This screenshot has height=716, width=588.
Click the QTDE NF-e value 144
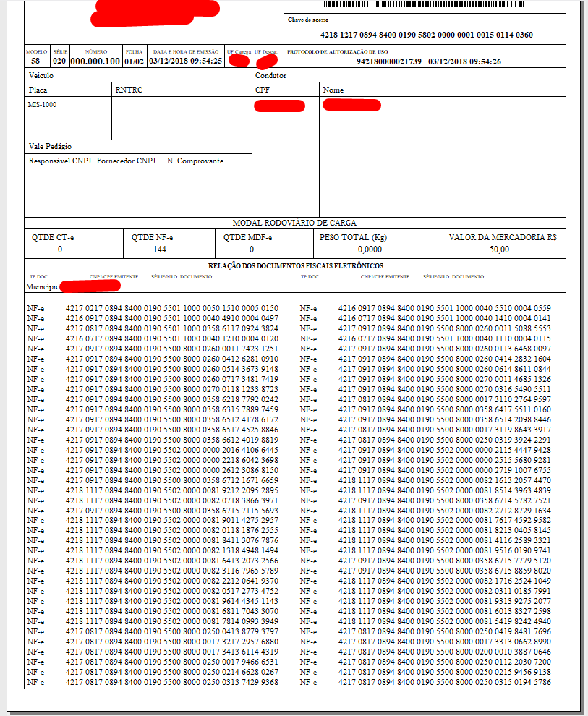(159, 250)
